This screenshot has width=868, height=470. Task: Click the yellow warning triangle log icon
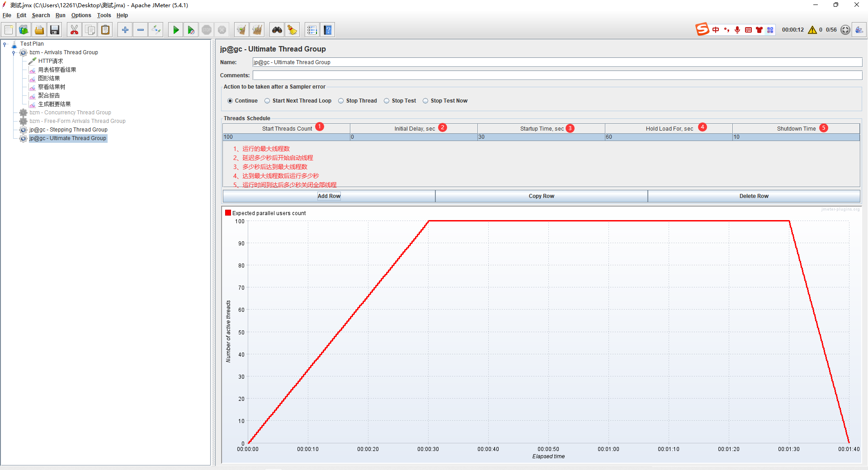[812, 30]
